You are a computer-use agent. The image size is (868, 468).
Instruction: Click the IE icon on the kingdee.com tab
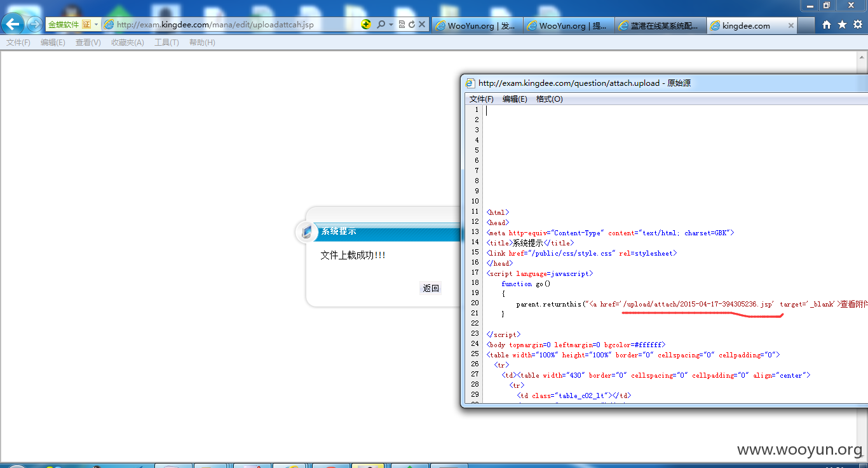[x=715, y=25]
